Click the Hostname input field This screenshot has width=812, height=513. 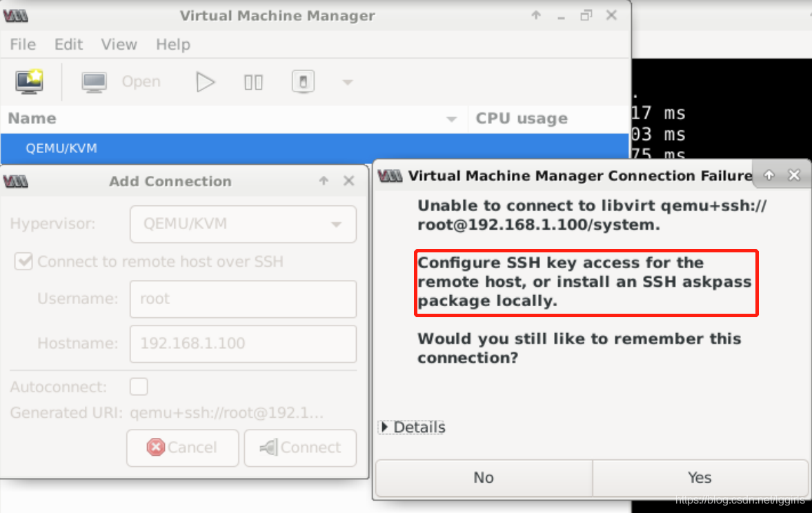pyautogui.click(x=243, y=344)
